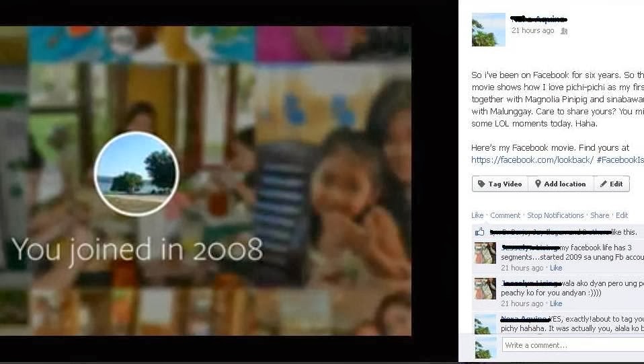The image size is (644, 364).
Task: Click the friends audience icon beside timestamp
Action: click(x=564, y=31)
